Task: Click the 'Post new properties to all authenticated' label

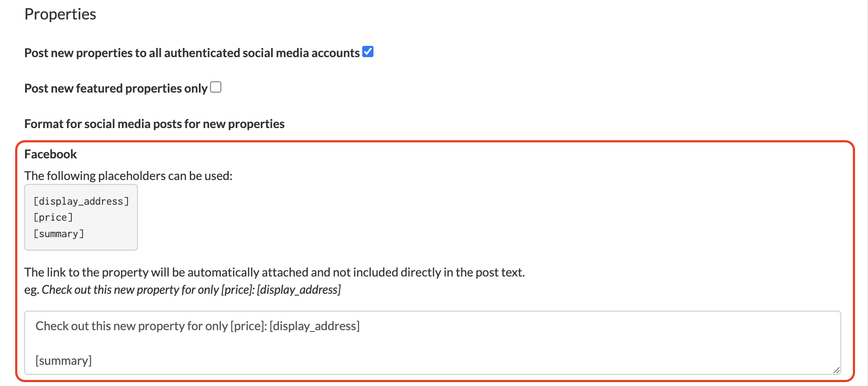Action: (x=192, y=53)
